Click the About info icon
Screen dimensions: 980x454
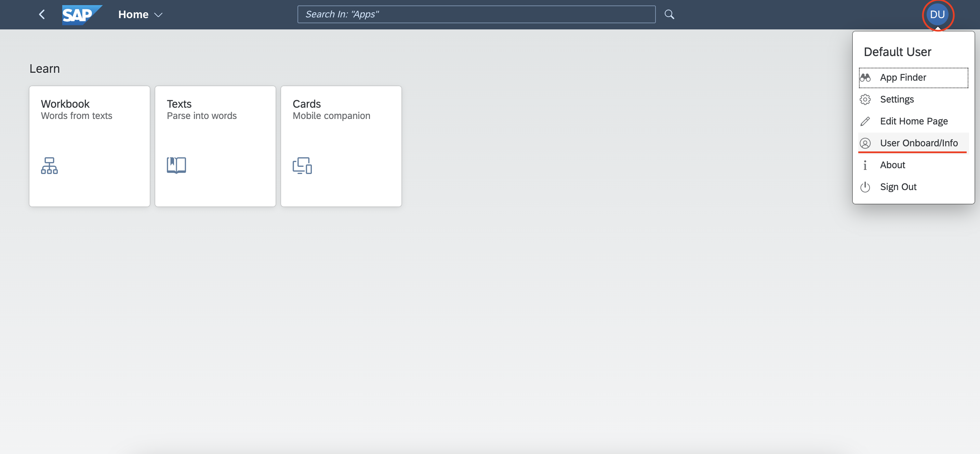click(x=865, y=165)
